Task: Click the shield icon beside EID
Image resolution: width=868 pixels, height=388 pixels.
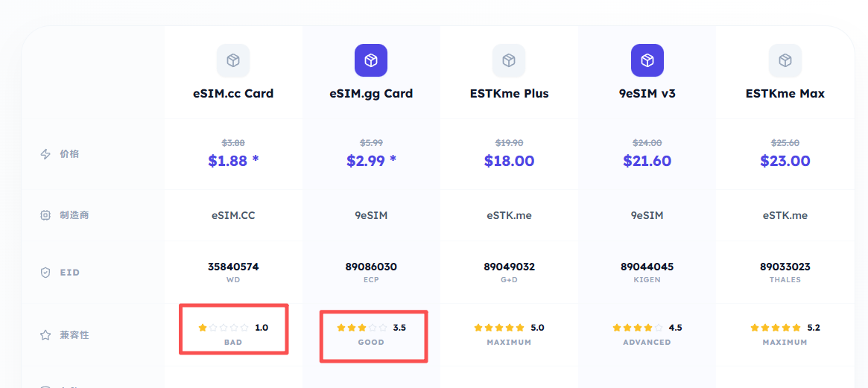Action: point(45,273)
